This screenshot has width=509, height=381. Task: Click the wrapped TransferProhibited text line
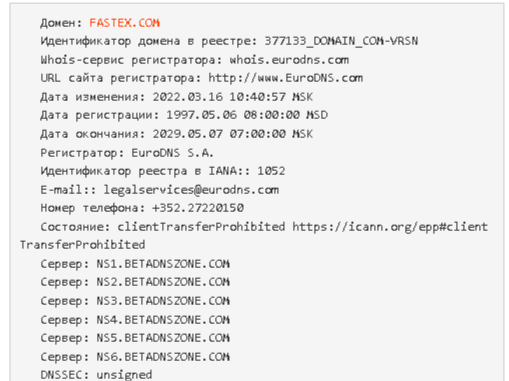pos(82,245)
